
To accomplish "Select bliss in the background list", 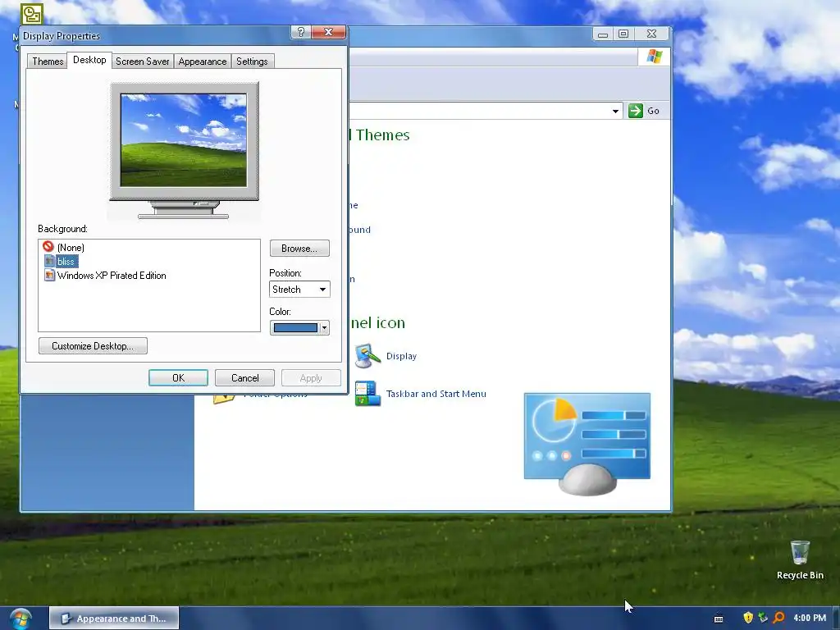I will point(66,262).
